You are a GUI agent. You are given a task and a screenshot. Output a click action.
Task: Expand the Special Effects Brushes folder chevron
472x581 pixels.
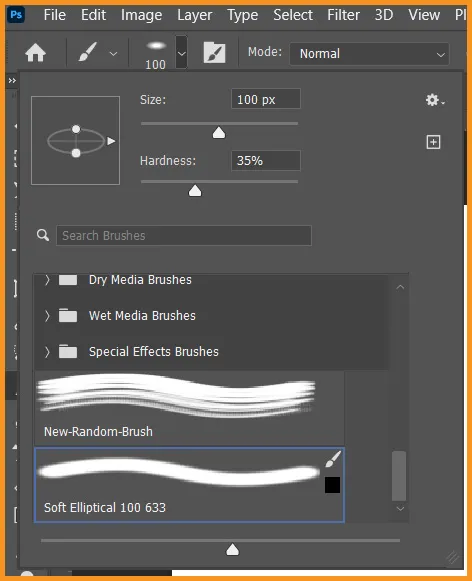[47, 352]
